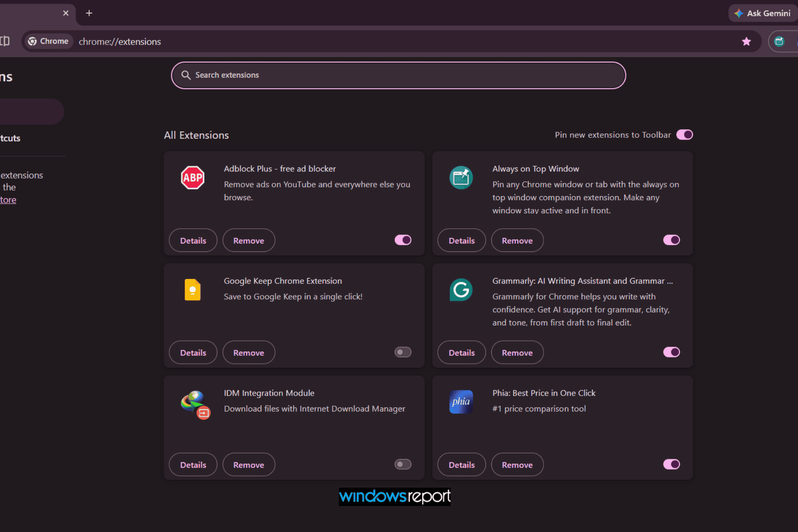Open Details for Google Keep Chrome Extension

(193, 353)
